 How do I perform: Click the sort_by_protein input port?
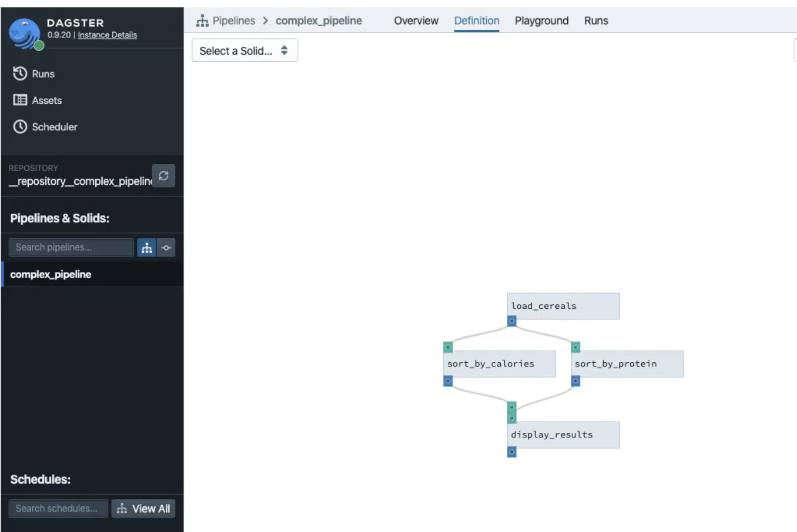coord(576,347)
